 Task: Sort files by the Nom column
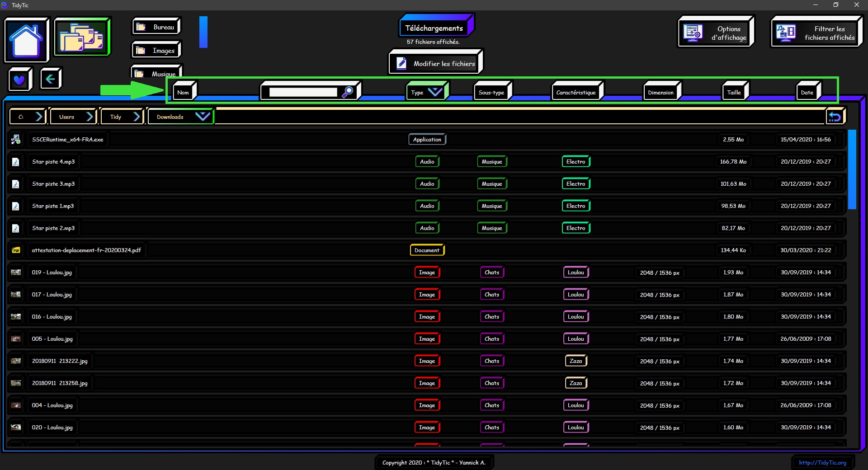pyautogui.click(x=183, y=92)
